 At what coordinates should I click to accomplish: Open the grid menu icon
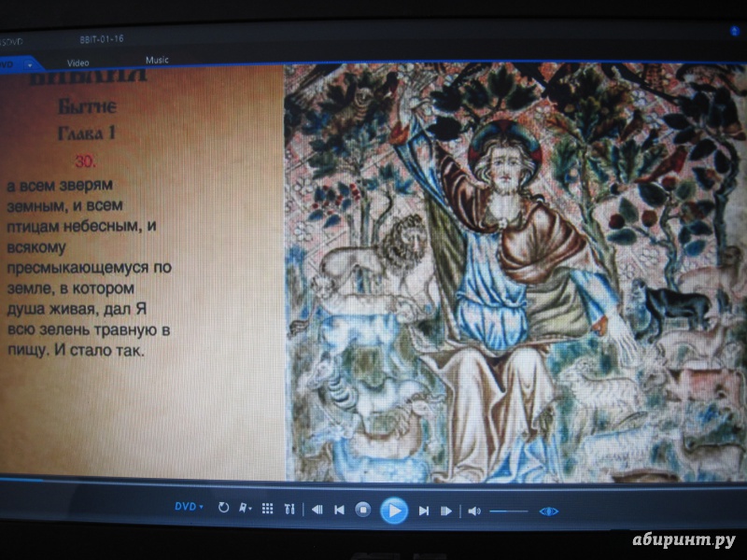[268, 509]
